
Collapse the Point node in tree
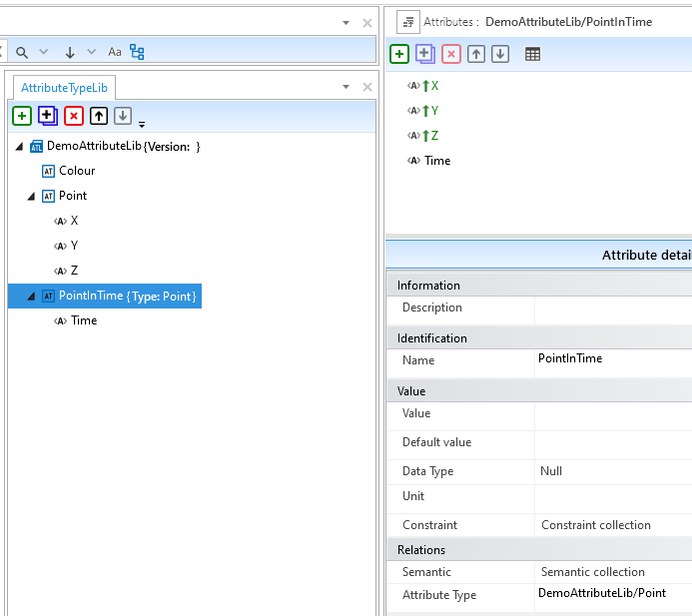(x=32, y=197)
